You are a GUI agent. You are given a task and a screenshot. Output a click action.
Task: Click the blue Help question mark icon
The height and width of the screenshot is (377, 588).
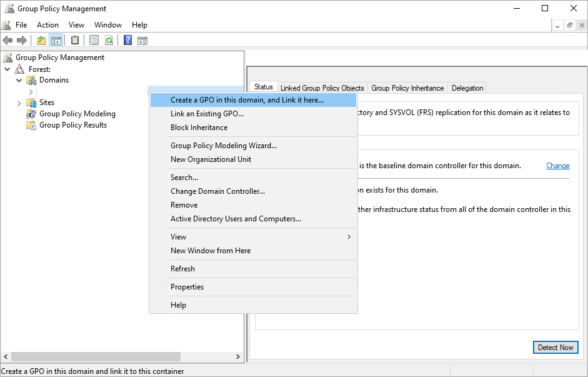tap(128, 40)
